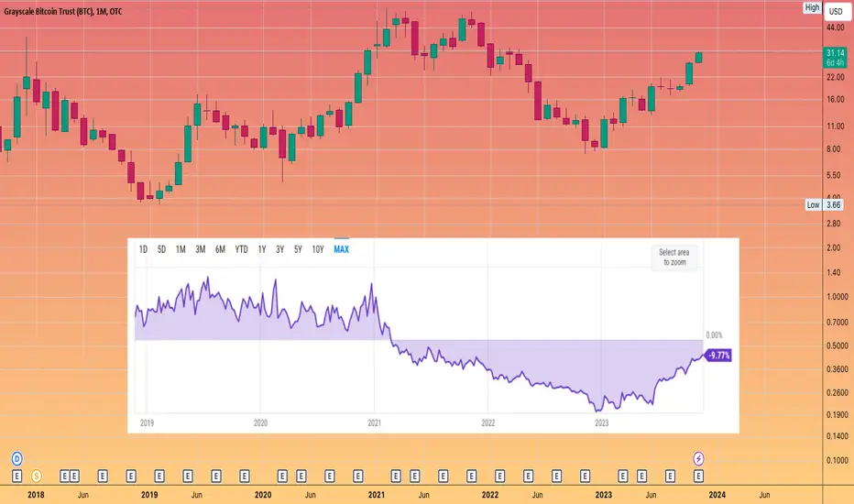Switch to the 10Y range

[318, 249]
